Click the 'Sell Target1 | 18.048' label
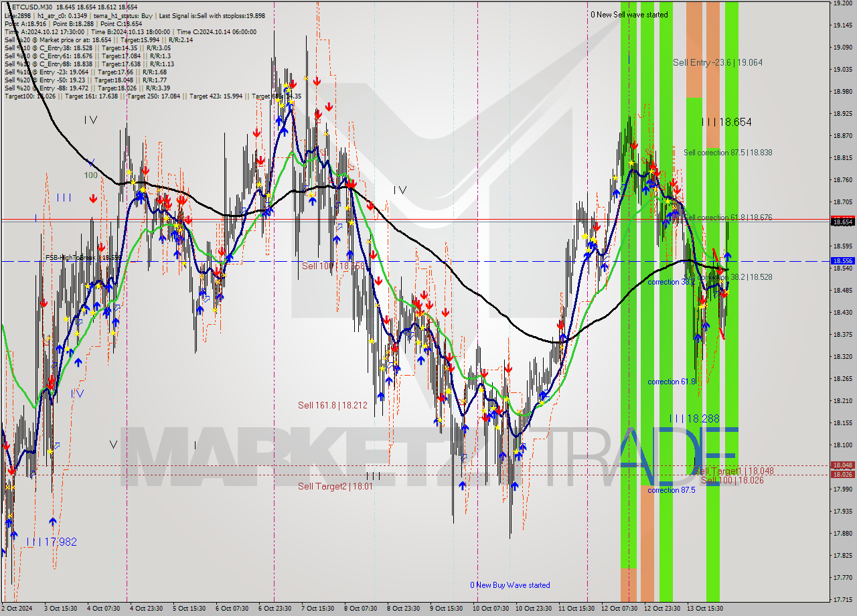 coord(734,471)
